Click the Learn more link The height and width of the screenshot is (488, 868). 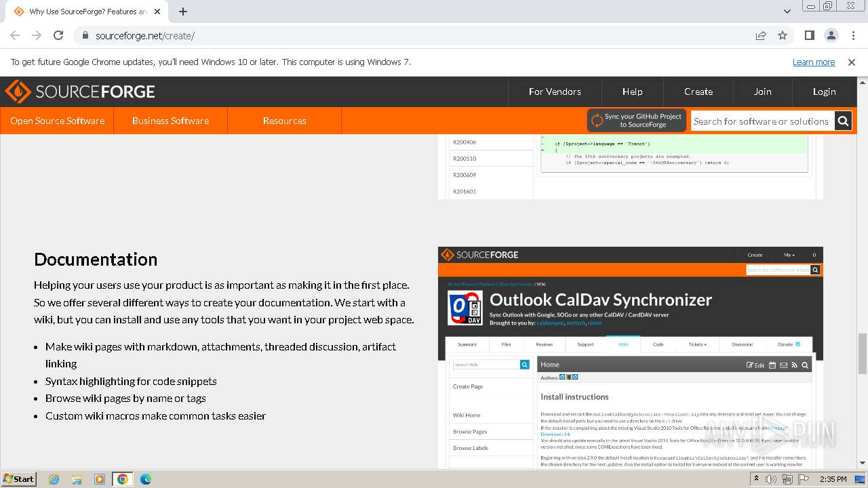tap(814, 62)
